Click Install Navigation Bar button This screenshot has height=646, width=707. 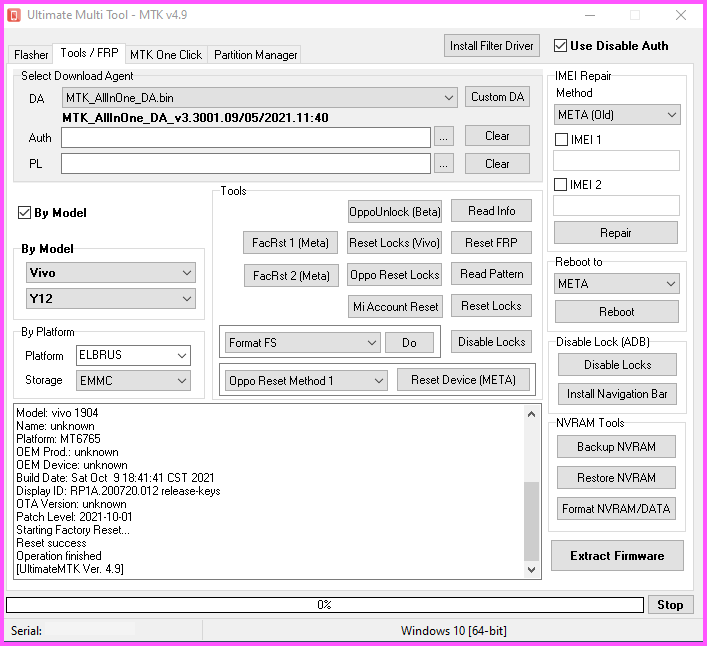617,394
